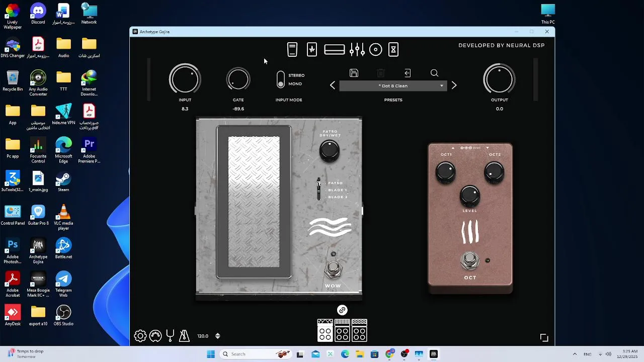Click the wah treadle rocker plate

[x=254, y=202]
